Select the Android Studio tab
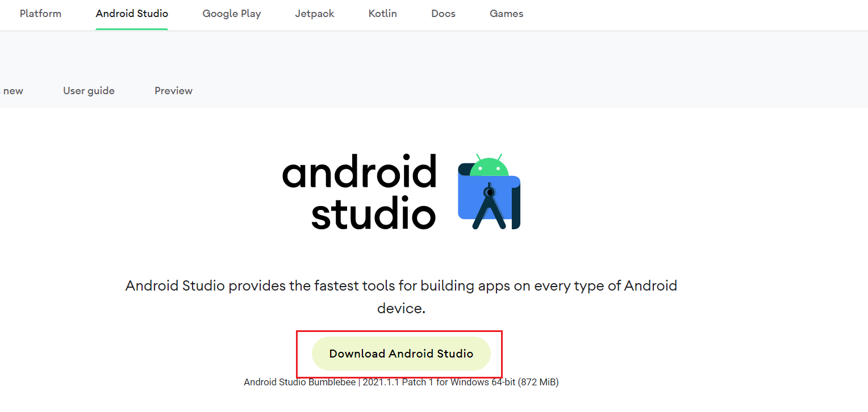This screenshot has width=868, height=412. (132, 14)
